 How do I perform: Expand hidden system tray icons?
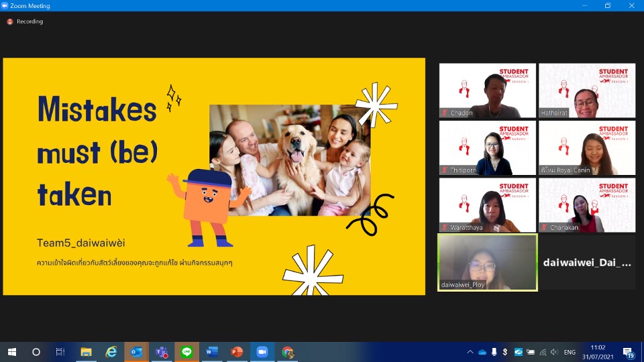click(470, 352)
